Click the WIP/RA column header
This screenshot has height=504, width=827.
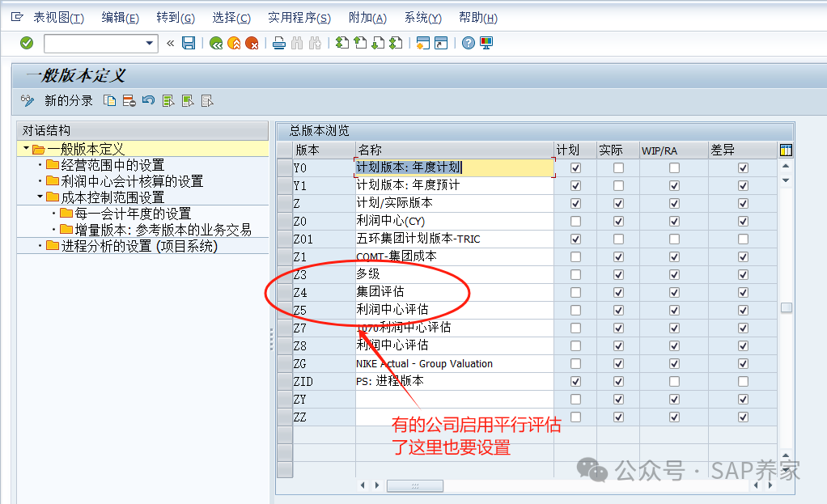[673, 150]
